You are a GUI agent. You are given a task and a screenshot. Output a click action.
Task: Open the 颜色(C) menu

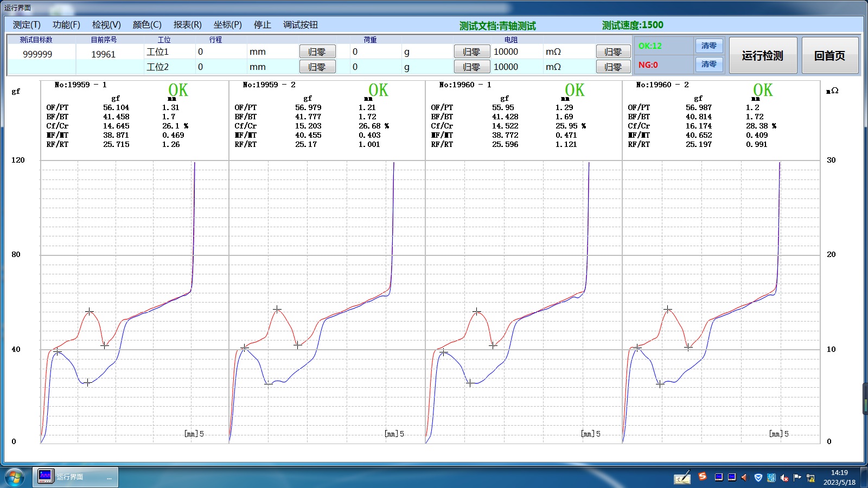[x=147, y=25]
